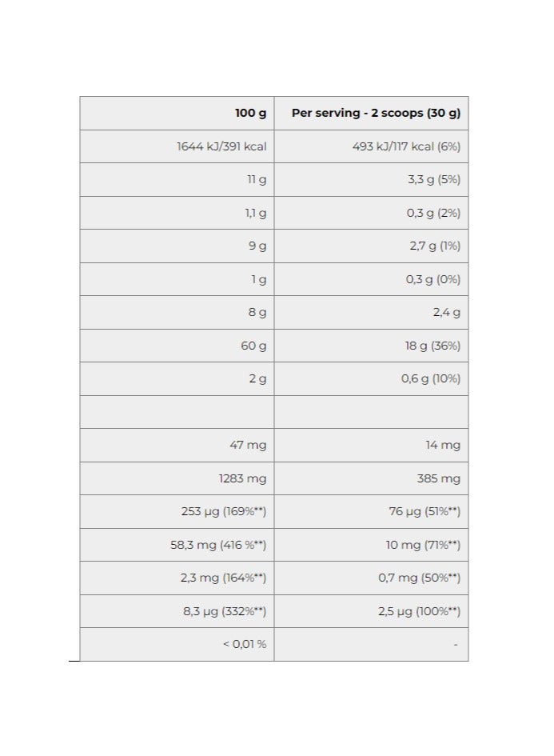Click the "58,3 mg (416 %**)" cell
554x756 pixels.
tap(217, 545)
